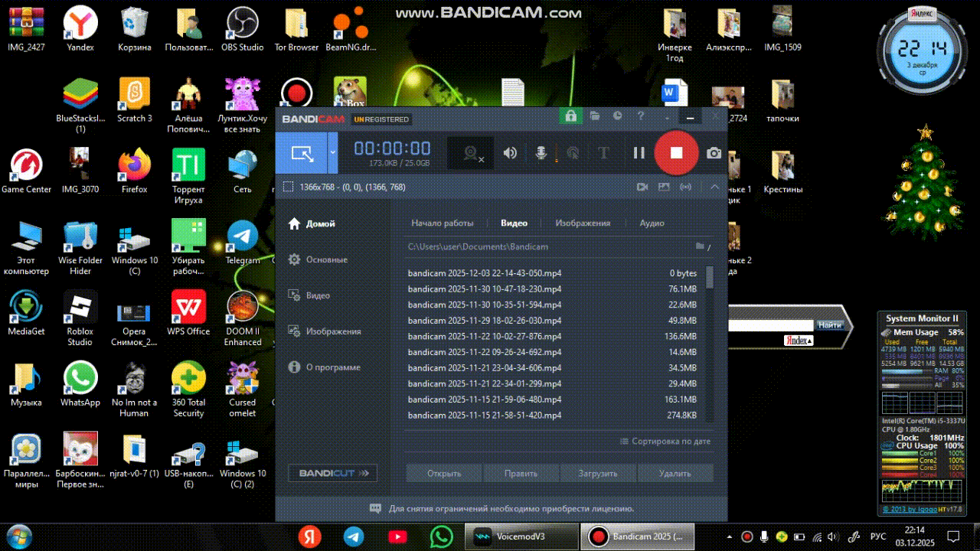980x551 pixels.
Task: Open Yandex browser from the taskbar
Action: pyautogui.click(x=309, y=536)
